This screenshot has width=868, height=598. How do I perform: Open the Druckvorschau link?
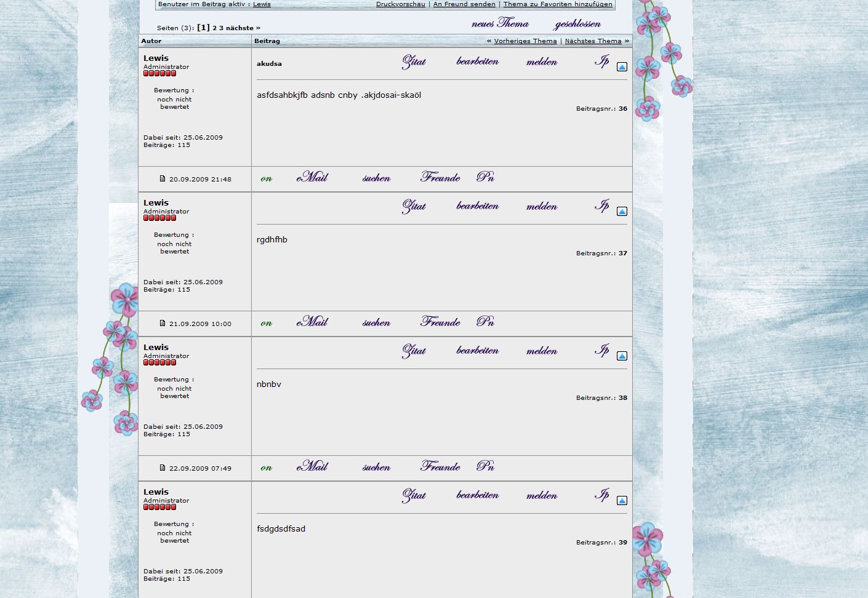[x=400, y=4]
